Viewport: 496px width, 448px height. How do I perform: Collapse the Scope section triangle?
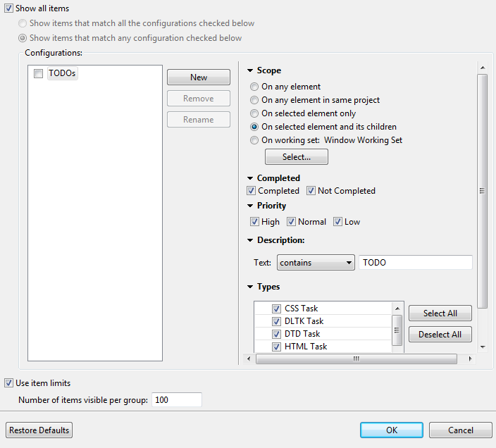coord(250,71)
